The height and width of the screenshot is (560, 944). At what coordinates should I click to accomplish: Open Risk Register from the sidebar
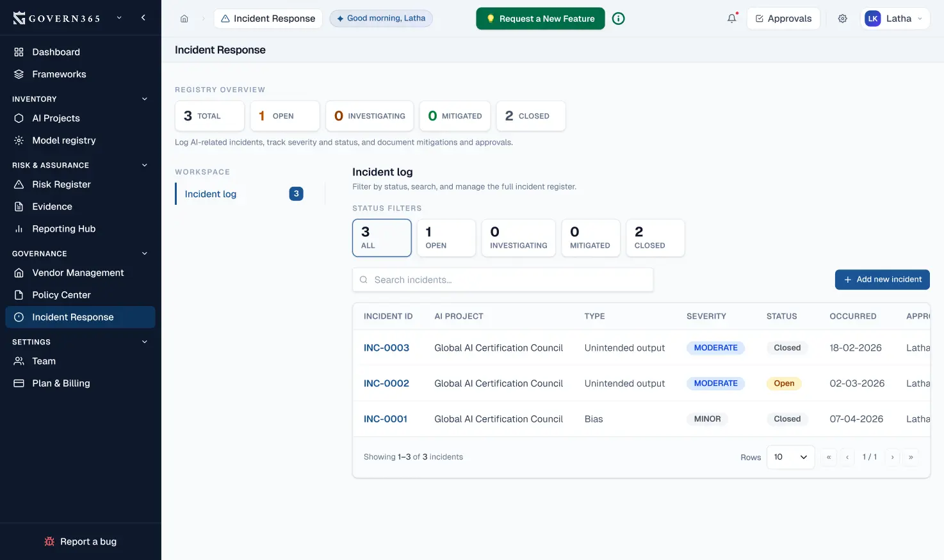point(61,184)
